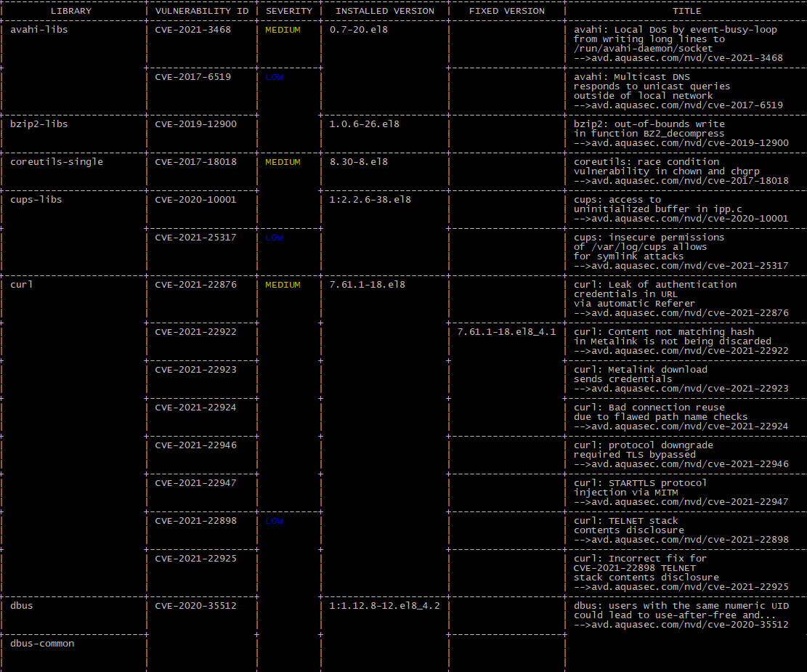This screenshot has height=672, width=807.
Task: Click vulnerability ID CVE-2021-22947
Action: pos(196,483)
